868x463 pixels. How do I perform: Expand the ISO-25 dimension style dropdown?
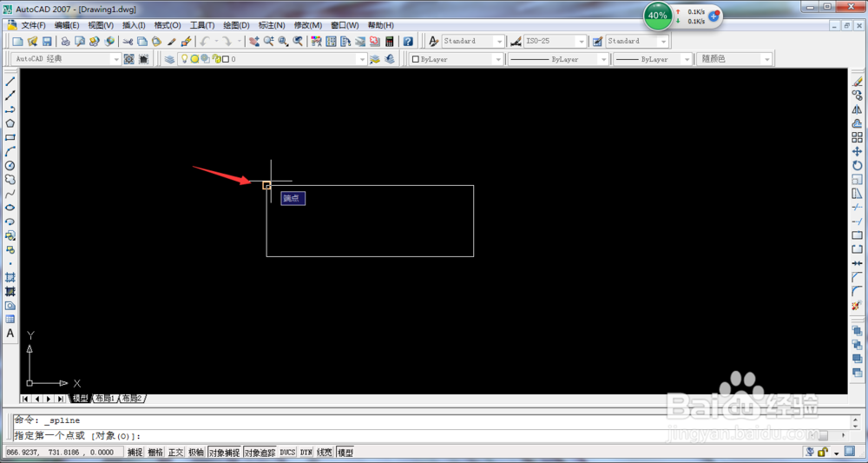click(x=582, y=41)
